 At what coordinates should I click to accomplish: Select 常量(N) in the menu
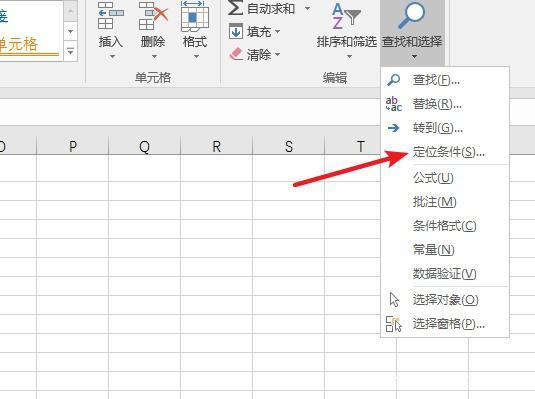tap(445, 250)
